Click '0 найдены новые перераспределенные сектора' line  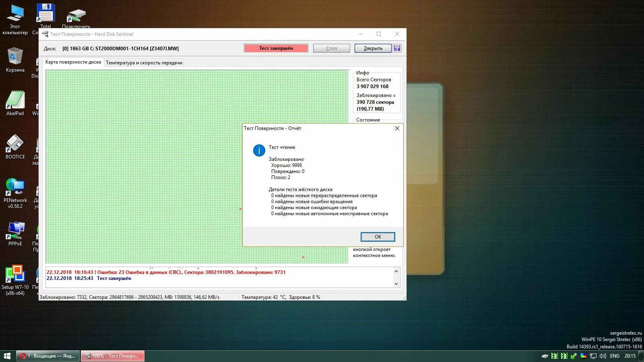coord(324,195)
